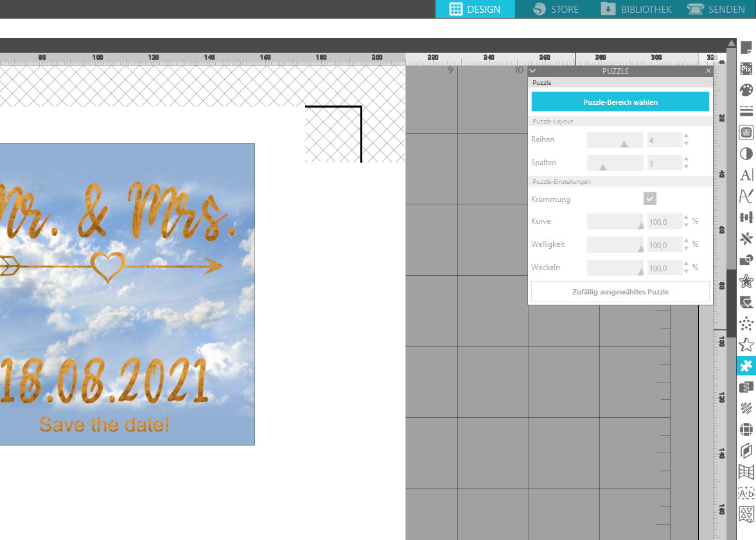Viewport: 756px width, 540px height.
Task: Click the Reihen slider track
Action: tap(615, 140)
